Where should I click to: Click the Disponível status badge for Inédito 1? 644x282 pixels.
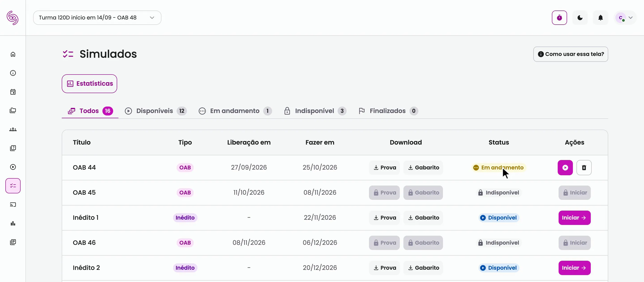coord(499,218)
